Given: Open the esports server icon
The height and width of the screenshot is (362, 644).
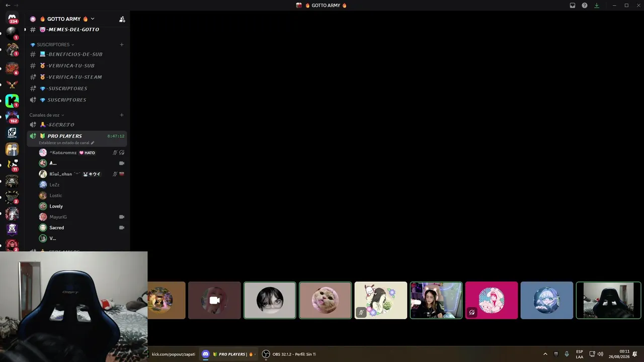Looking at the screenshot, I should point(12,133).
